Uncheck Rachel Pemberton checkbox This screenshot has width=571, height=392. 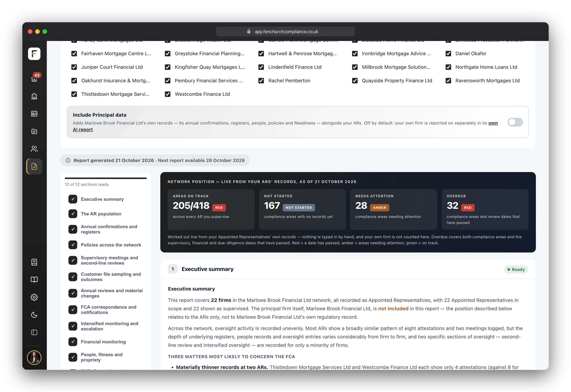coord(261,80)
